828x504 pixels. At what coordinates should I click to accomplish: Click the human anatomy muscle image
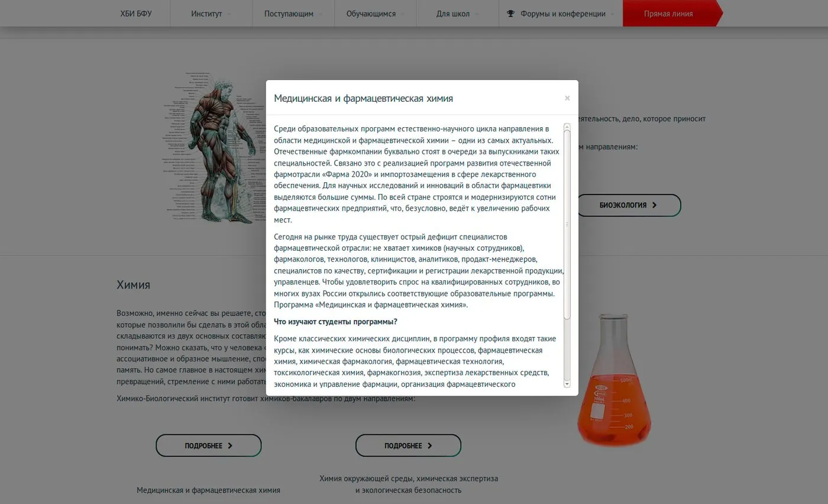216,148
